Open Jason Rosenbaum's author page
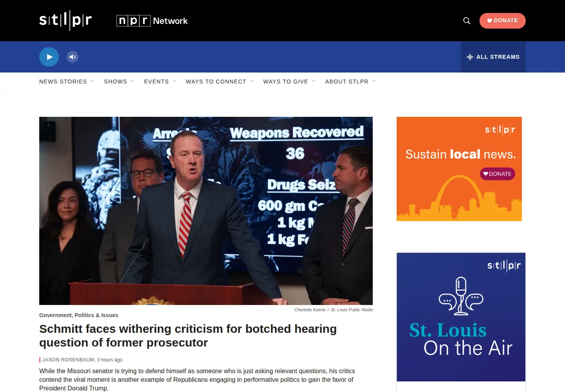The width and height of the screenshot is (565, 392). click(x=68, y=360)
